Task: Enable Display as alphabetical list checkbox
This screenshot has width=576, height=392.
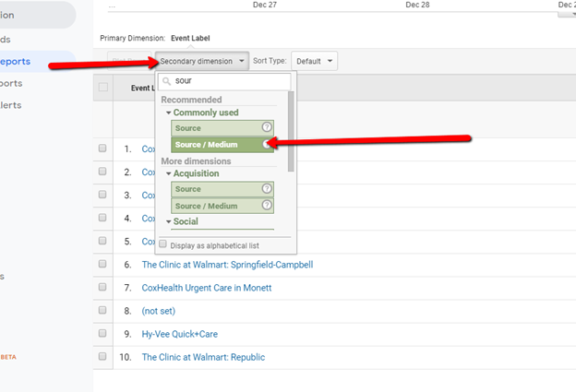Action: (x=162, y=244)
